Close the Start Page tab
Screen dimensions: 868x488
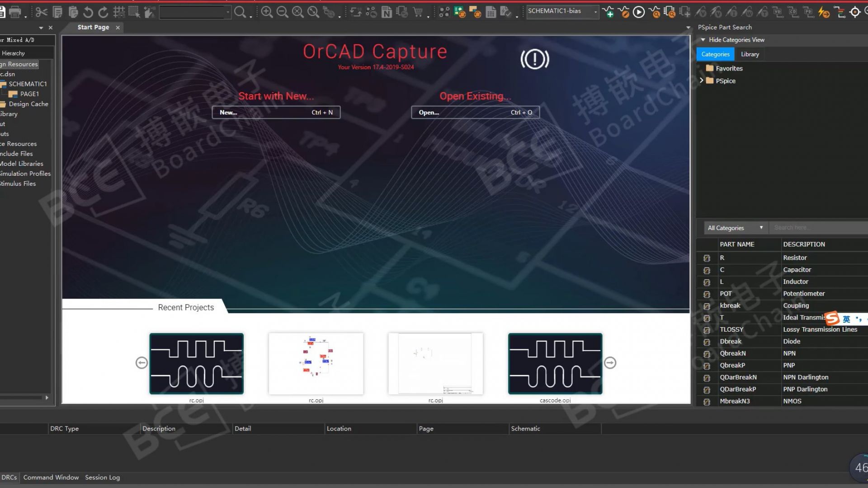pyautogui.click(x=118, y=28)
